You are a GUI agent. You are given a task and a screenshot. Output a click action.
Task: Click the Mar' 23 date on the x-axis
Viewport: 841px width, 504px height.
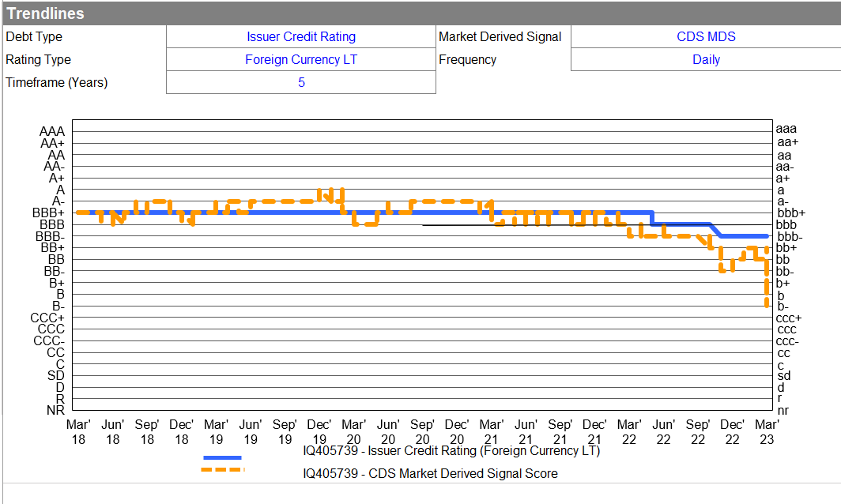(x=767, y=431)
